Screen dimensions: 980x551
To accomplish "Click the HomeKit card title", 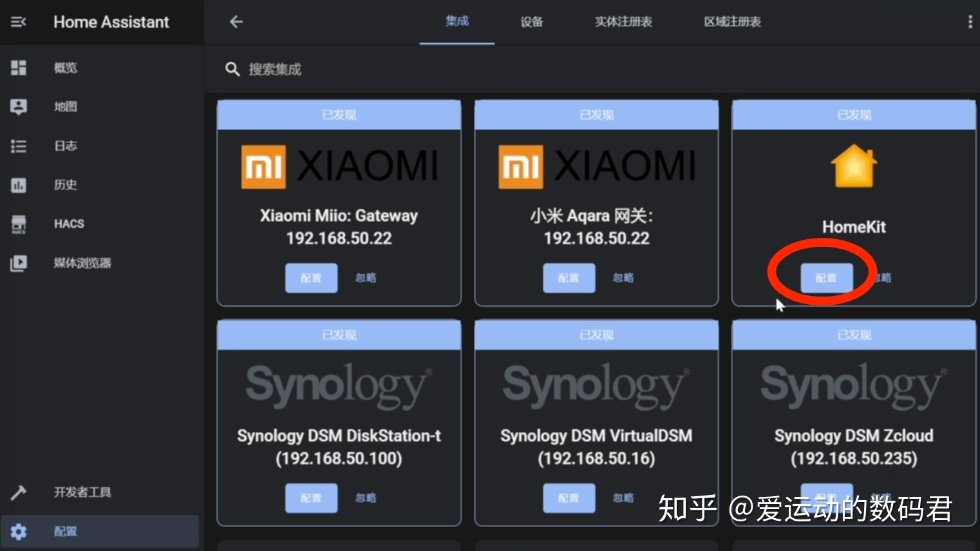I will [x=854, y=227].
